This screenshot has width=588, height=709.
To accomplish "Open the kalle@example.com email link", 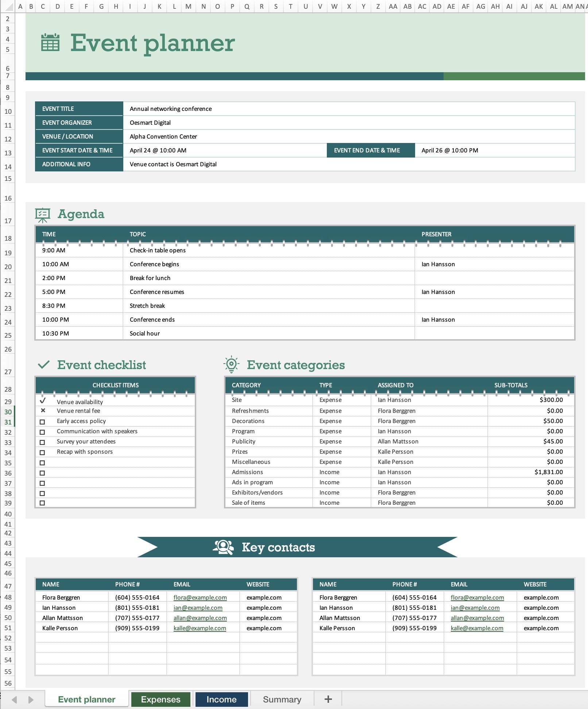I will (200, 628).
